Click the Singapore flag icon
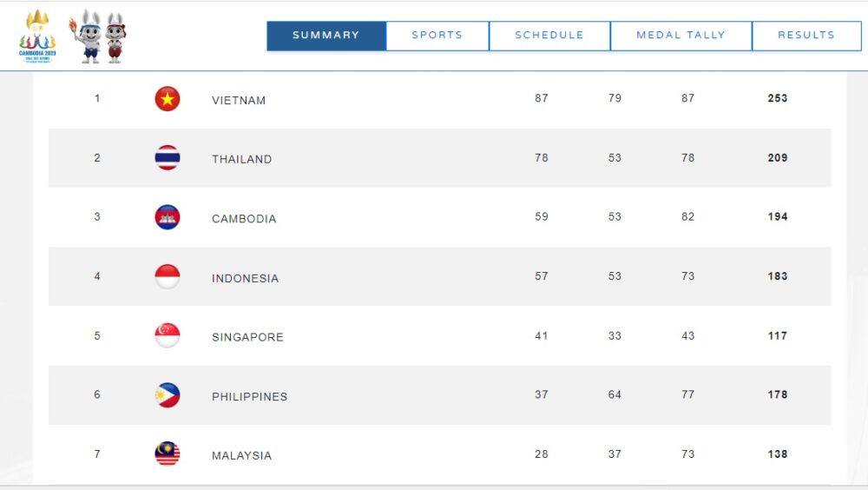The image size is (868, 490). tap(168, 336)
